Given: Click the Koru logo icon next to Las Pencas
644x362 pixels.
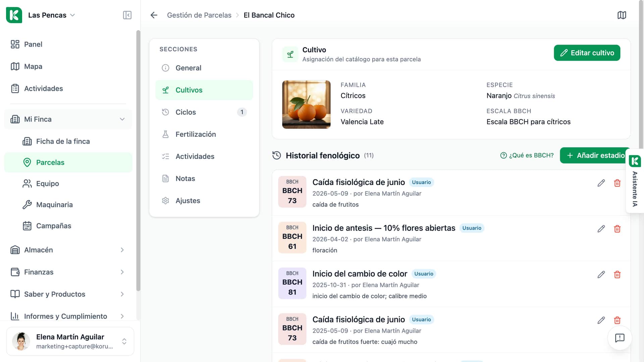Looking at the screenshot, I should click(14, 15).
